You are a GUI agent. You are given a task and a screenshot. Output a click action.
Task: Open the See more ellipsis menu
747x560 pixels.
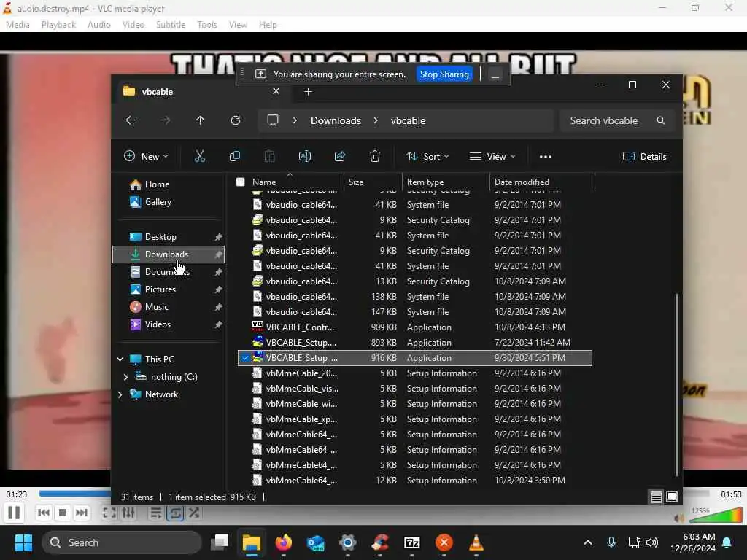tap(546, 156)
